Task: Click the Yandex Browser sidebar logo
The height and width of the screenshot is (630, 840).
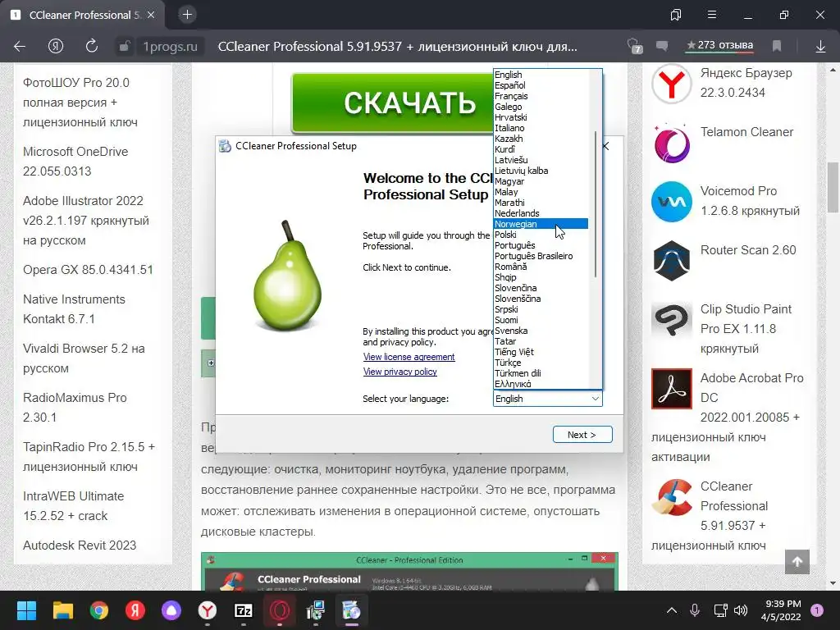Action: pyautogui.click(x=672, y=84)
